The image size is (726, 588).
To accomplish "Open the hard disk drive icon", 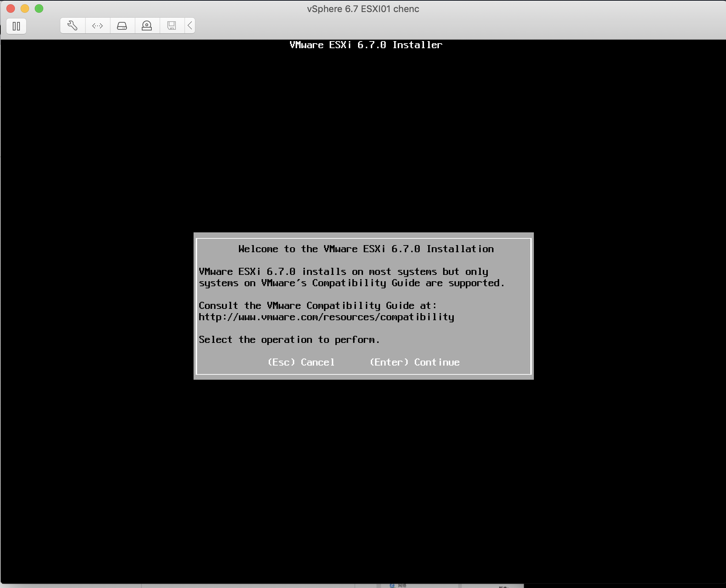I will [122, 26].
